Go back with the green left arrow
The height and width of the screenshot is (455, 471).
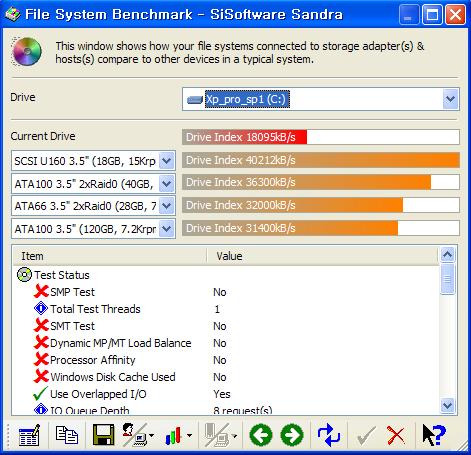pos(261,435)
